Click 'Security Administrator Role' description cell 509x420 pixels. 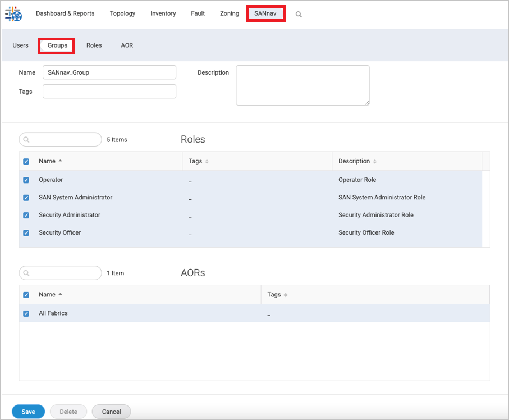click(x=376, y=214)
